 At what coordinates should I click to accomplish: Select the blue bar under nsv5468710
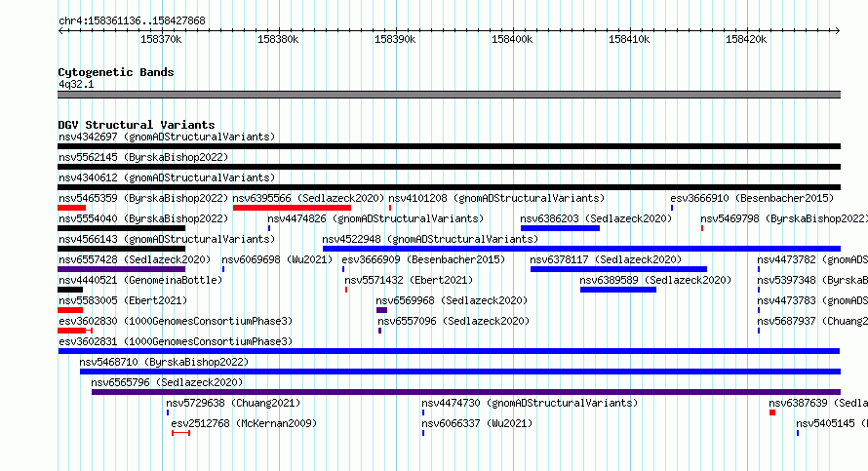(460, 372)
